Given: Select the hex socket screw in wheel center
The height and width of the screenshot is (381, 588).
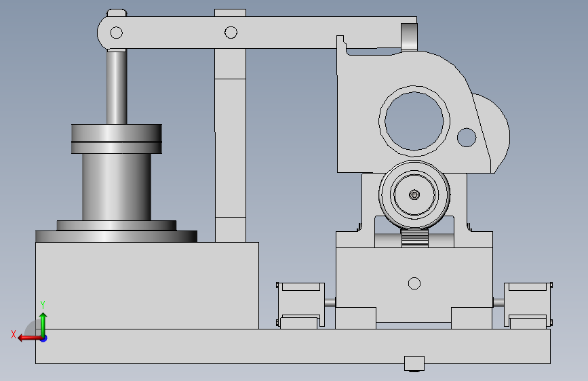Looking at the screenshot, I should [x=414, y=195].
